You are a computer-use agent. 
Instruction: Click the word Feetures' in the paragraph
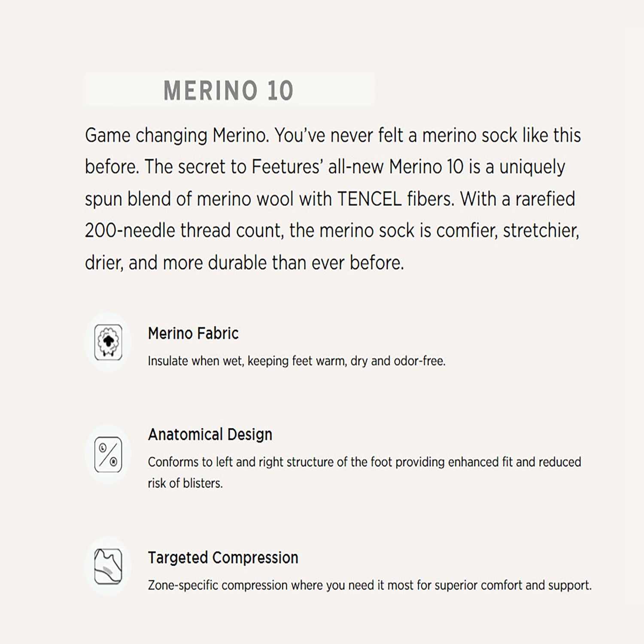[287, 167]
